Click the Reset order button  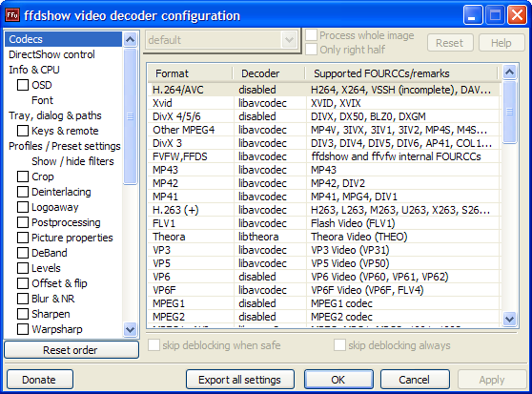coord(71,350)
